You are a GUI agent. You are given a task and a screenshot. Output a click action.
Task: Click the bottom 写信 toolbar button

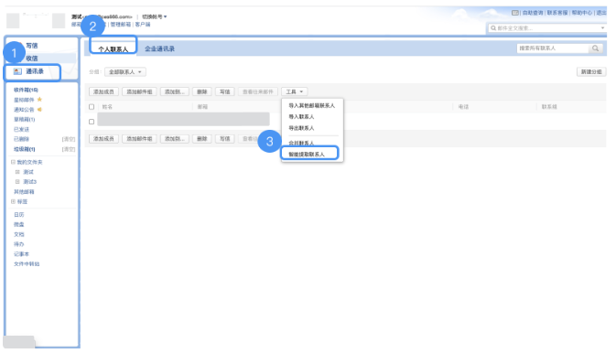pos(225,139)
